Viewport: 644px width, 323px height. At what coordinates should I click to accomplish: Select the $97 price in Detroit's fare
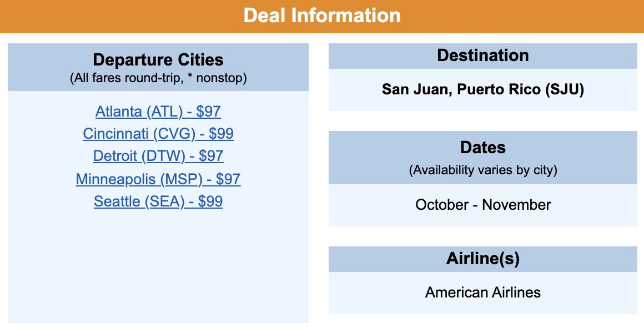[211, 157]
